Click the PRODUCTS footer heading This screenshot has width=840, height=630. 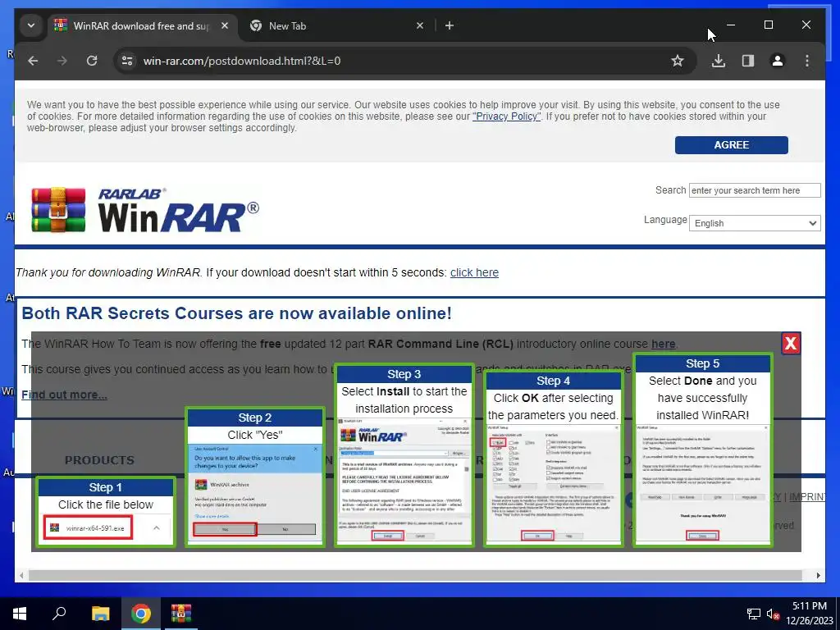(x=99, y=460)
